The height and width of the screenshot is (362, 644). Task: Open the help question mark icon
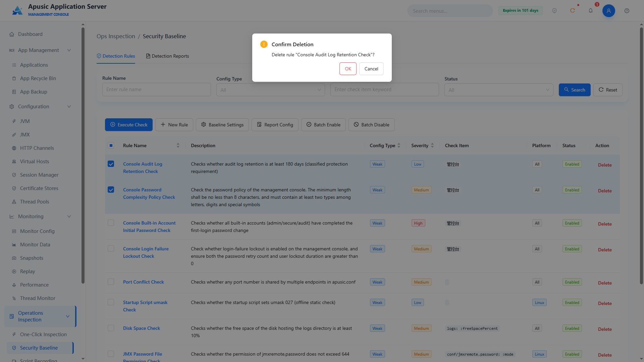click(x=627, y=11)
